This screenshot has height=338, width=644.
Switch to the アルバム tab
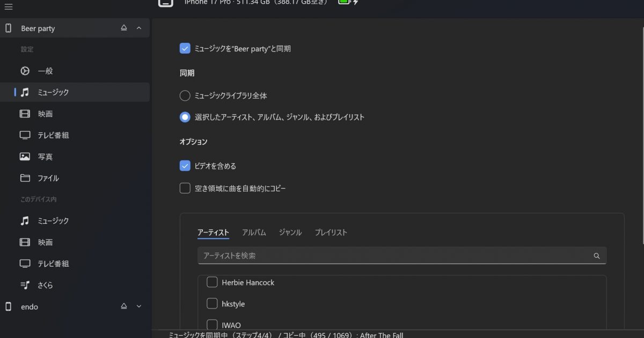254,232
